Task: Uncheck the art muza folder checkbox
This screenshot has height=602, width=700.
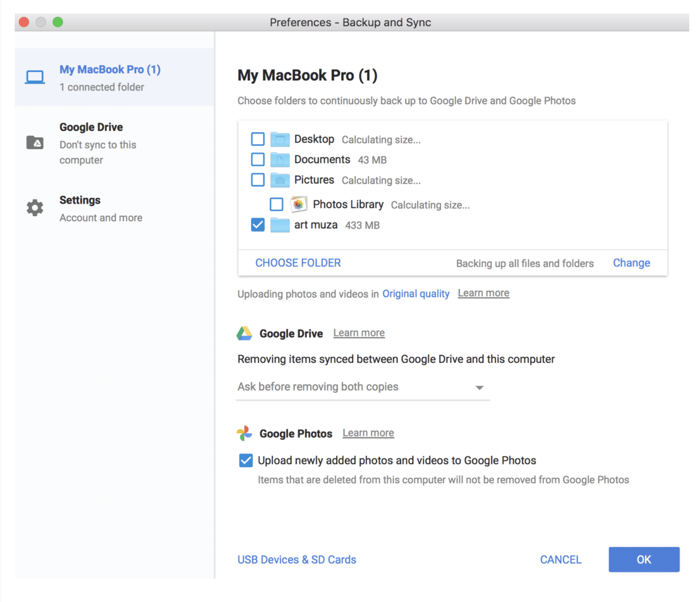Action: click(258, 225)
